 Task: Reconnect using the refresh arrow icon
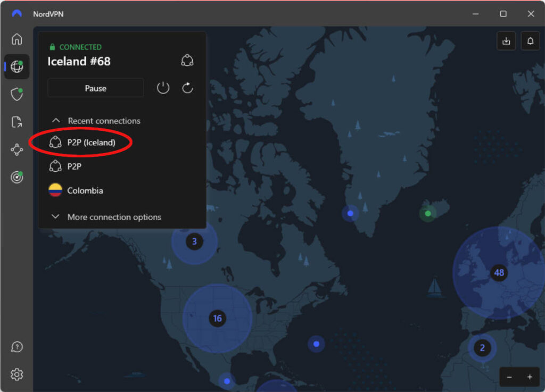point(187,88)
